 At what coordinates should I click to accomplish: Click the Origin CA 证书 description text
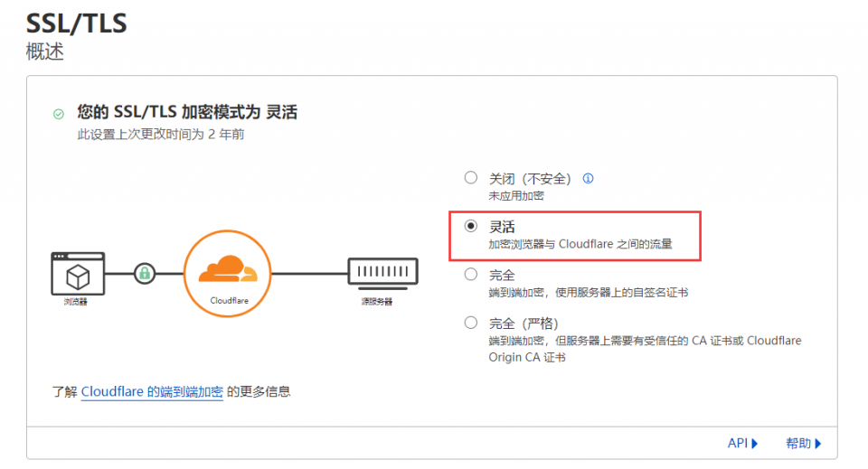tap(527, 357)
